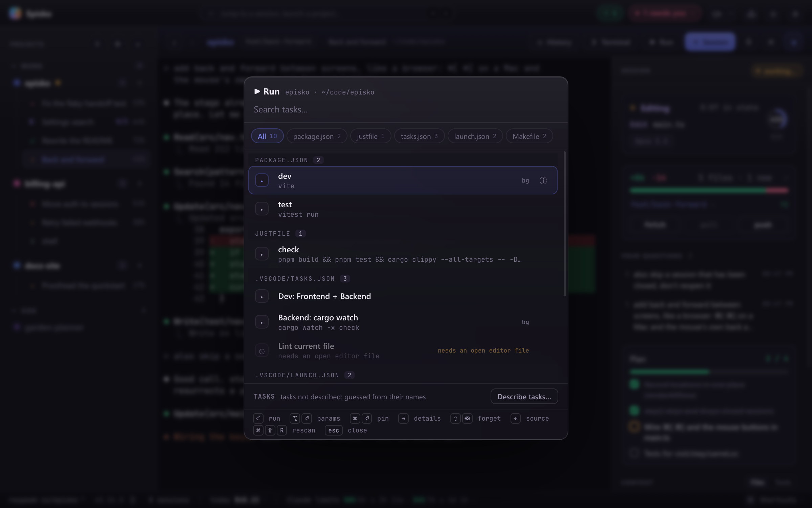
Task: Filter tasks by package.json
Action: (317, 136)
